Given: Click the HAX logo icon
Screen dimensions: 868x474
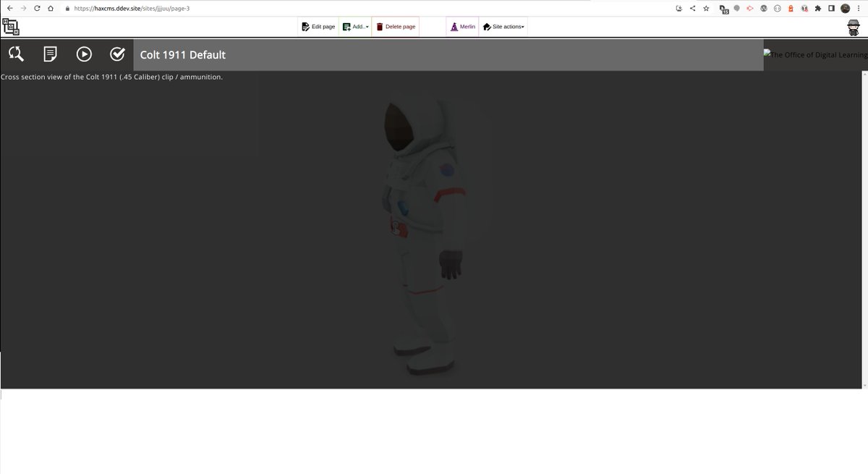Looking at the screenshot, I should pyautogui.click(x=10, y=27).
